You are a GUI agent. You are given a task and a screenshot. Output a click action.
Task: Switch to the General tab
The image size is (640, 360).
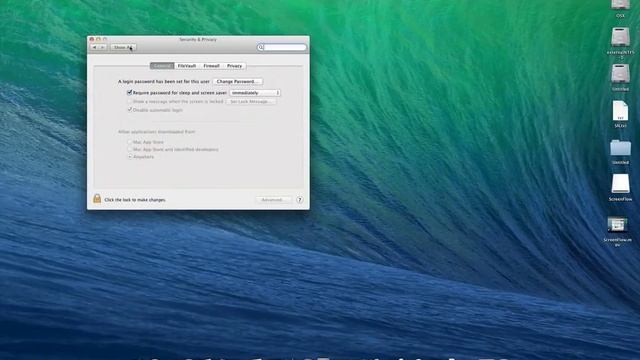(x=162, y=66)
